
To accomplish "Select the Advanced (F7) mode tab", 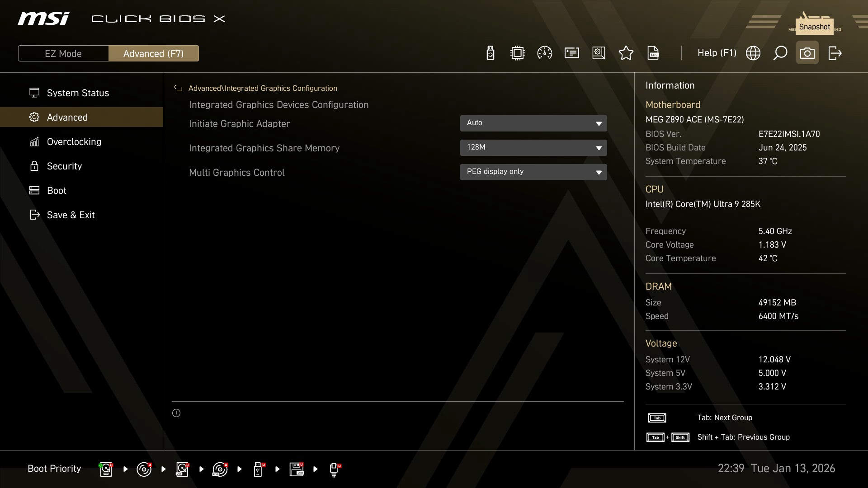I will pyautogui.click(x=153, y=53).
